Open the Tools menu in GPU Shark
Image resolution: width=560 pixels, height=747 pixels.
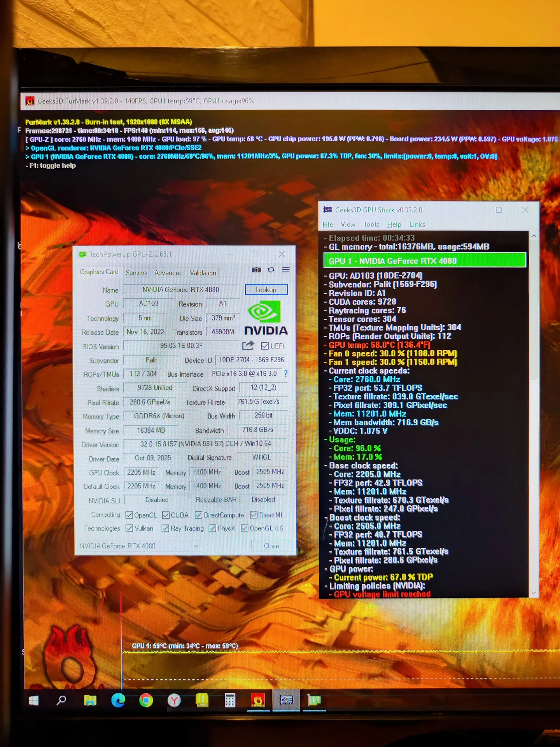tap(371, 224)
